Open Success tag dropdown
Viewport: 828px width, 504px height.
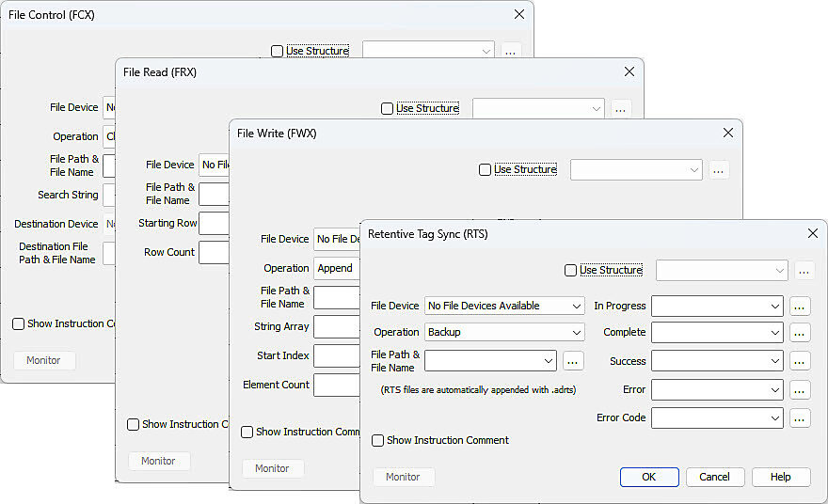click(717, 361)
